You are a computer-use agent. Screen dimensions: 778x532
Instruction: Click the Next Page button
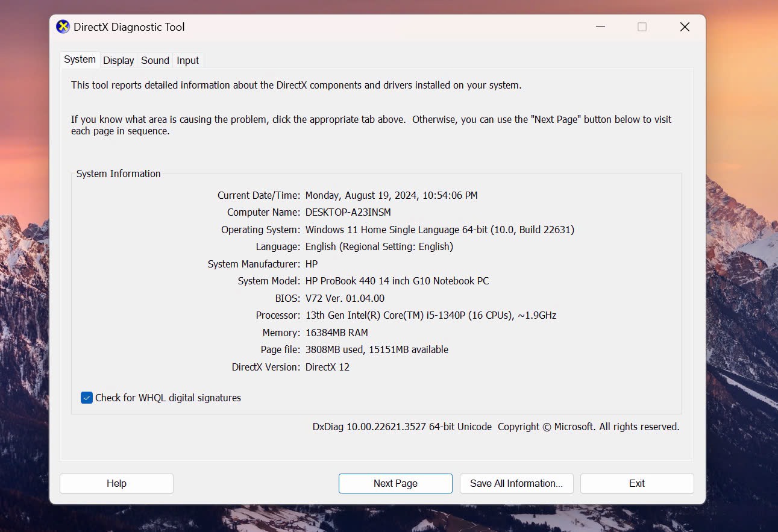click(x=395, y=483)
